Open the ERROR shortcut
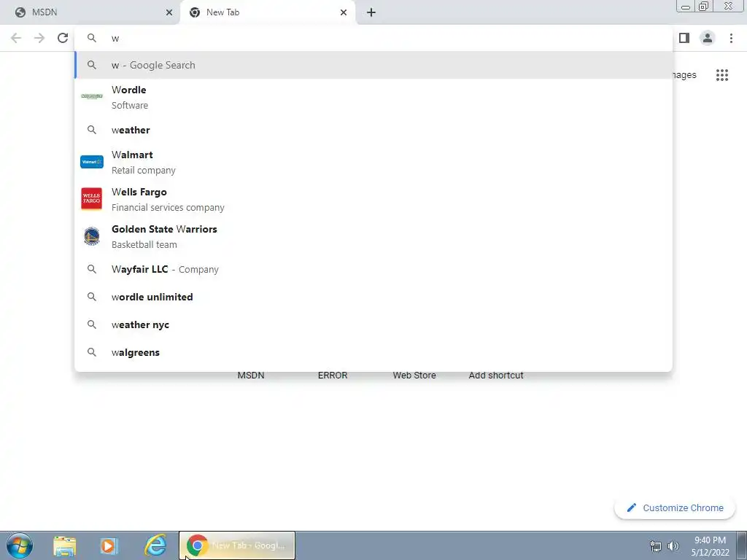The height and width of the screenshot is (560, 747). click(x=333, y=376)
